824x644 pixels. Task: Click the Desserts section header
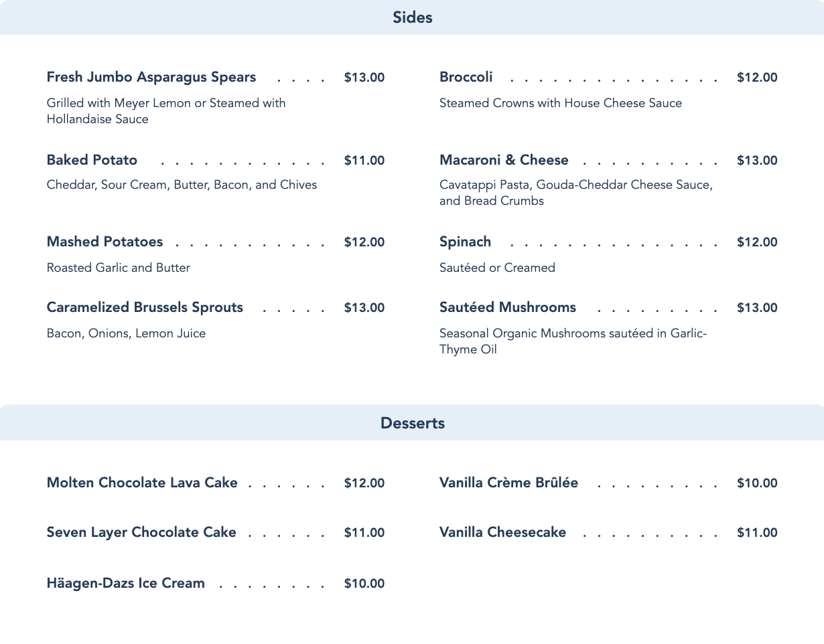point(412,423)
